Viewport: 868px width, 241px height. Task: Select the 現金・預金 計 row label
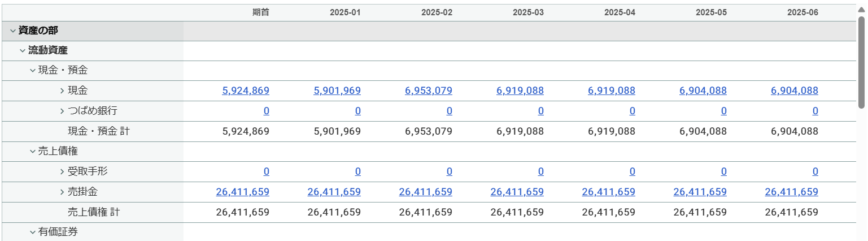[99, 131]
